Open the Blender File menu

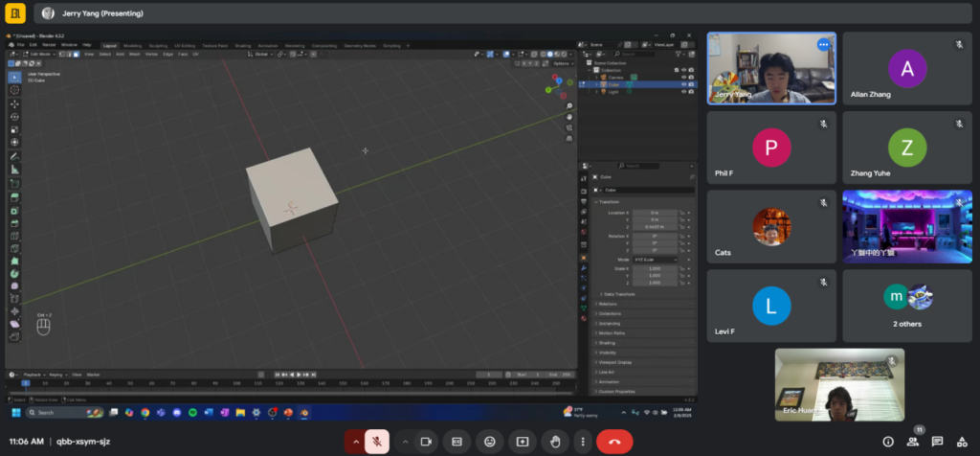[x=21, y=45]
